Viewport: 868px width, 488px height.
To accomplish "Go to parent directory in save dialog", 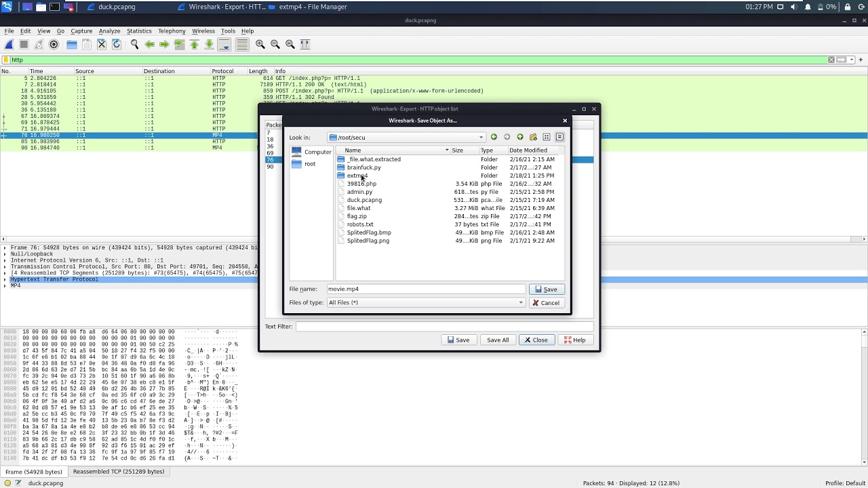I will [520, 137].
